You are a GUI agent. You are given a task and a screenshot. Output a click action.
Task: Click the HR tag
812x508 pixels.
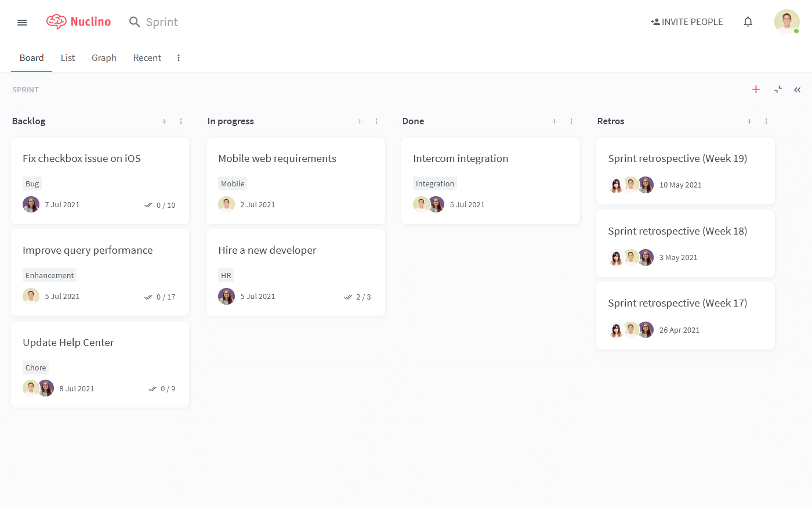coord(226,275)
